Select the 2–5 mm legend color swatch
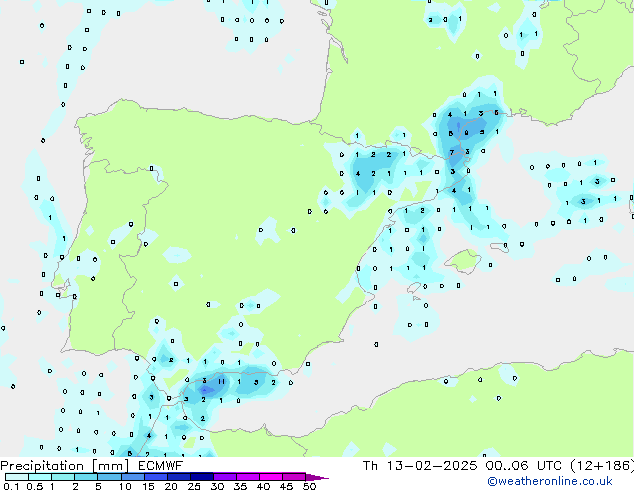The height and width of the screenshot is (490, 634). pos(86,477)
